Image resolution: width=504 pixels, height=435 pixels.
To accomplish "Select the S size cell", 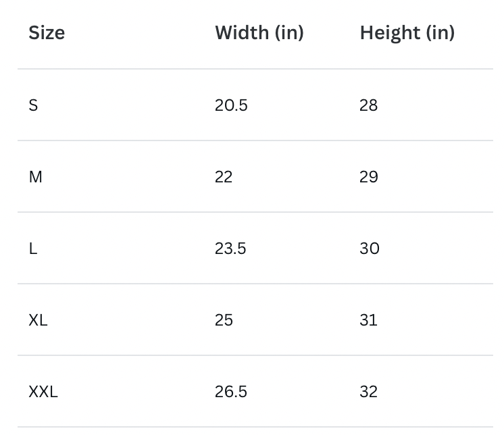I will click(x=33, y=105).
